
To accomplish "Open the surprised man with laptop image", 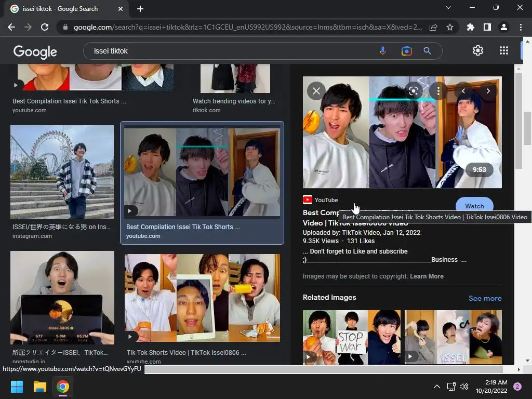I will pos(62,298).
